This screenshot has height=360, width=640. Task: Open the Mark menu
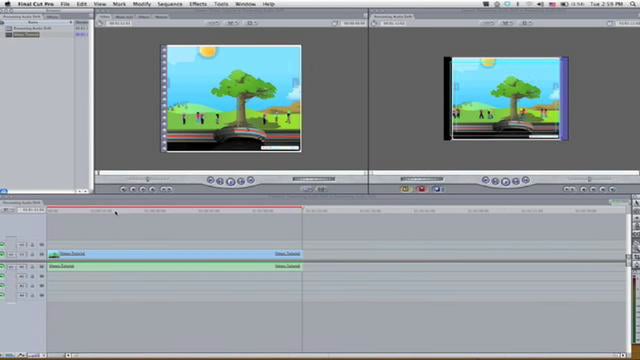tap(119, 4)
